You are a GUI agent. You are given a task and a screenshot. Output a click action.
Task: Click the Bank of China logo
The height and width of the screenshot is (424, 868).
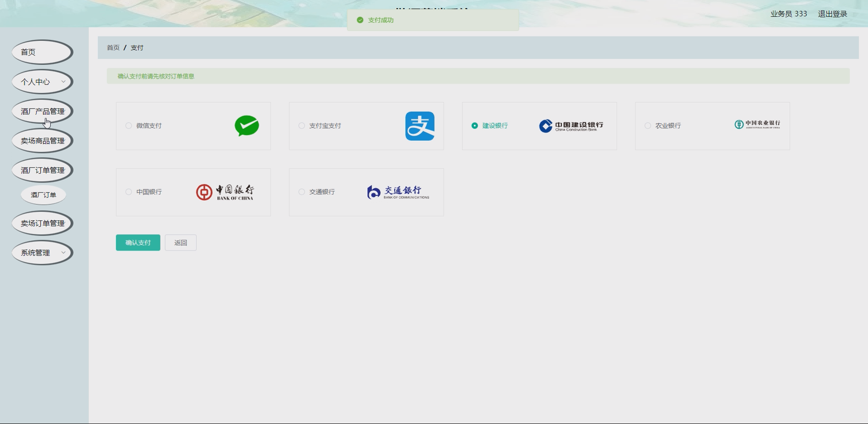pos(225,192)
